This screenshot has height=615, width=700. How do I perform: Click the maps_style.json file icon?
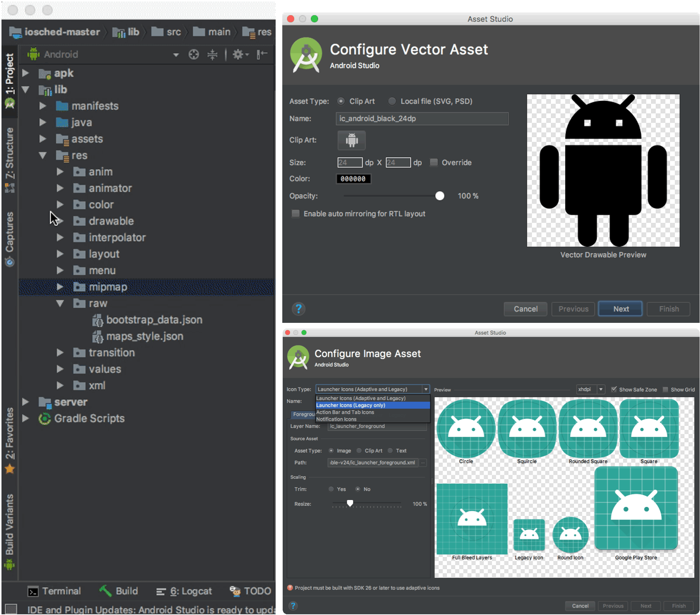(98, 337)
